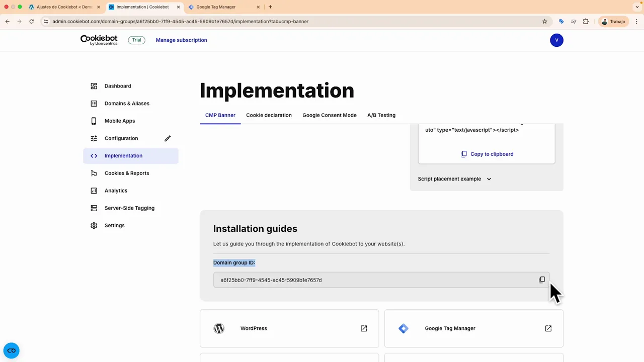Open Chrome Trabajo profile menu
Image resolution: width=644 pixels, height=362 pixels.
point(613,22)
